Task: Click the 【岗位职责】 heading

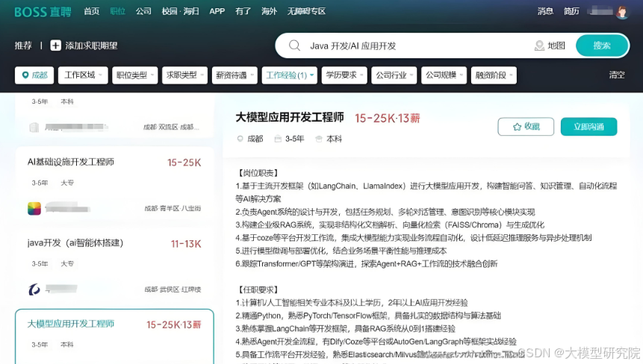Action: point(258,173)
